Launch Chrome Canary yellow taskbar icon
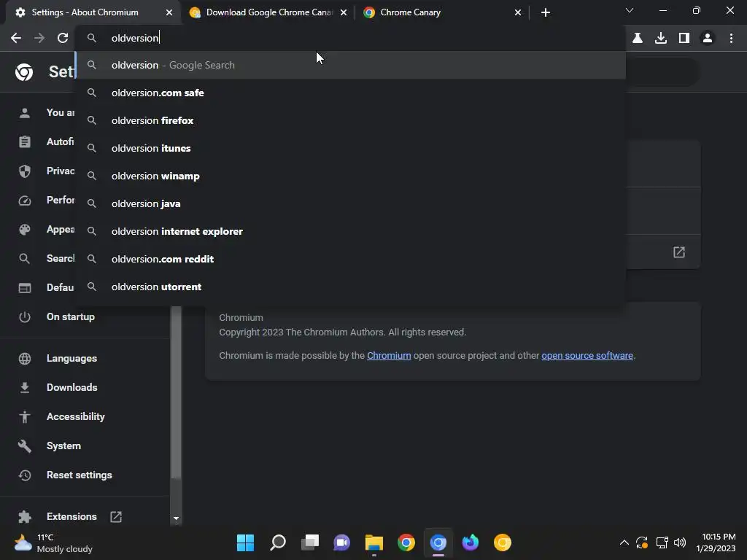The width and height of the screenshot is (747, 560). tap(502, 542)
